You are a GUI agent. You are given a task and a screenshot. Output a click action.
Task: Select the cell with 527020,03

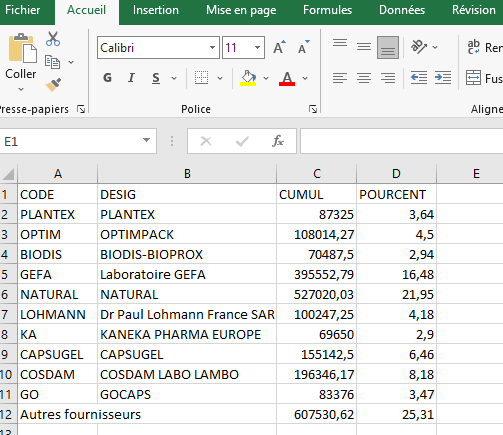pos(317,295)
